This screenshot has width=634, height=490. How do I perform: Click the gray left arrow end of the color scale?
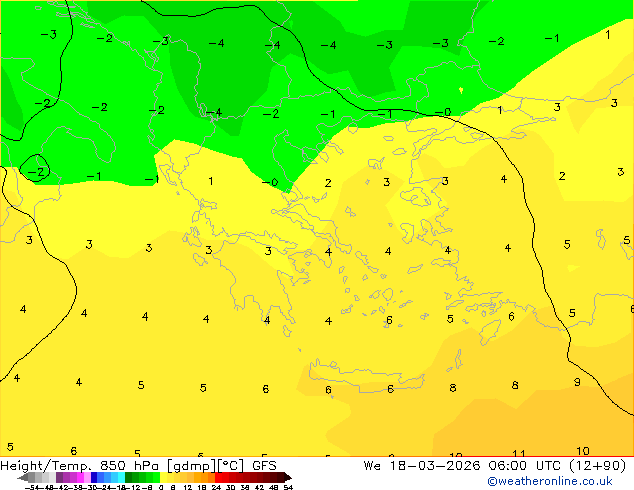click(22, 478)
